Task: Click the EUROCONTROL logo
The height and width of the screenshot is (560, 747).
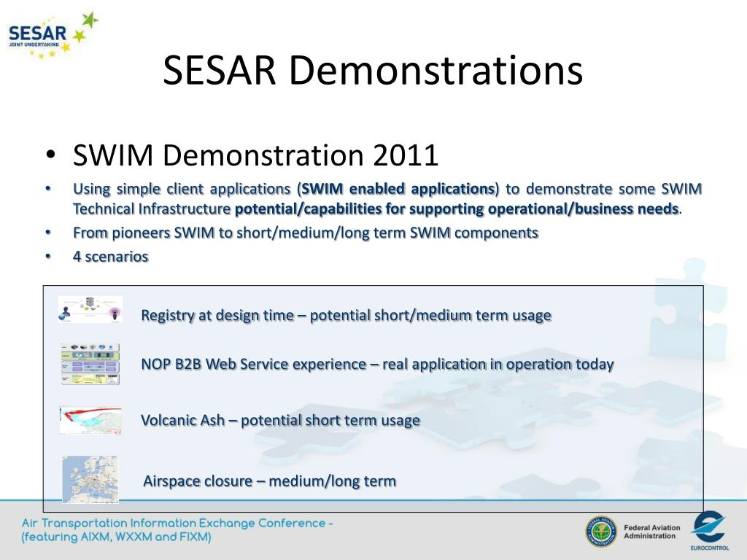Action: pyautogui.click(x=709, y=531)
